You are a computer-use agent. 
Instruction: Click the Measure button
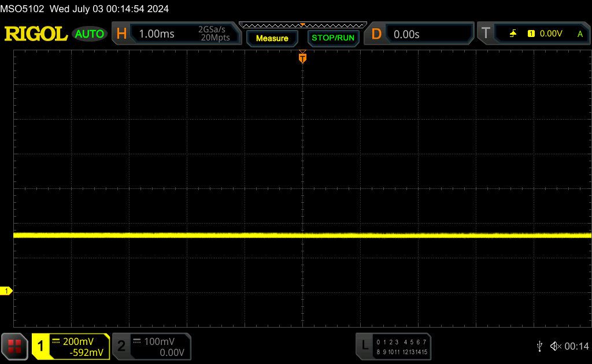tap(272, 38)
